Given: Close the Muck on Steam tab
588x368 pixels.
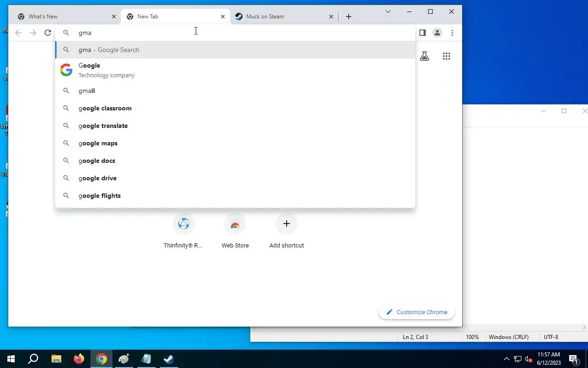Looking at the screenshot, I should tap(331, 17).
